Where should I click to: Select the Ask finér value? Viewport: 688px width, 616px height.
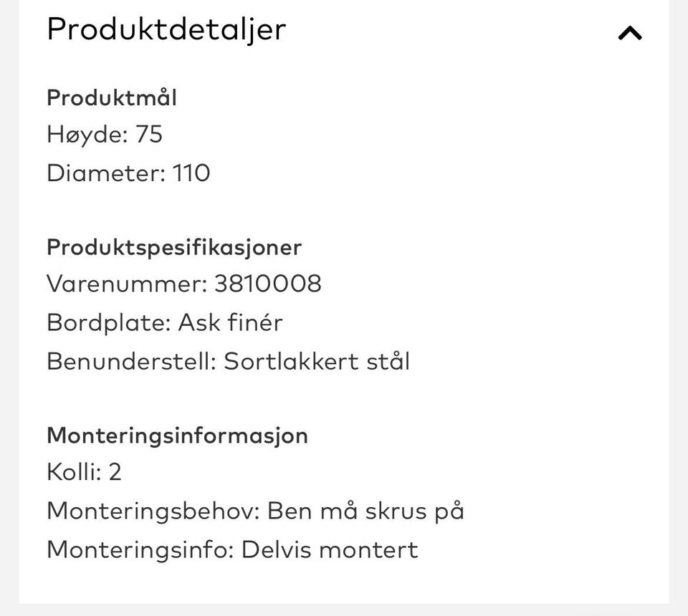click(230, 322)
